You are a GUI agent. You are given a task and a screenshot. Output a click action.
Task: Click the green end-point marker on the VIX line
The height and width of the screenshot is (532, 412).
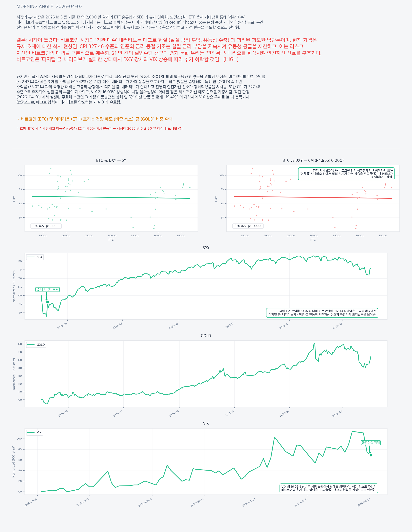[x=371, y=455]
